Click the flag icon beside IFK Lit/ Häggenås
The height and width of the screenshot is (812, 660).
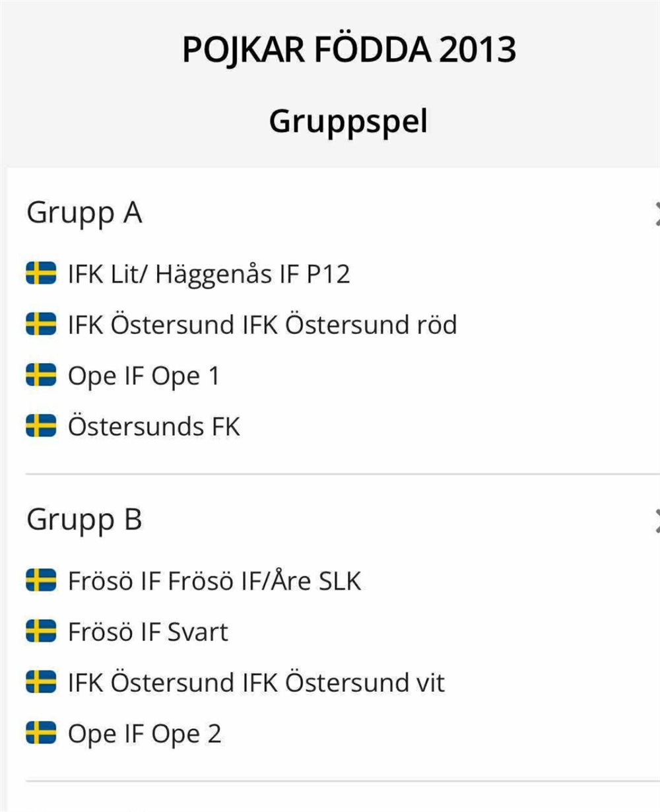tap(41, 273)
